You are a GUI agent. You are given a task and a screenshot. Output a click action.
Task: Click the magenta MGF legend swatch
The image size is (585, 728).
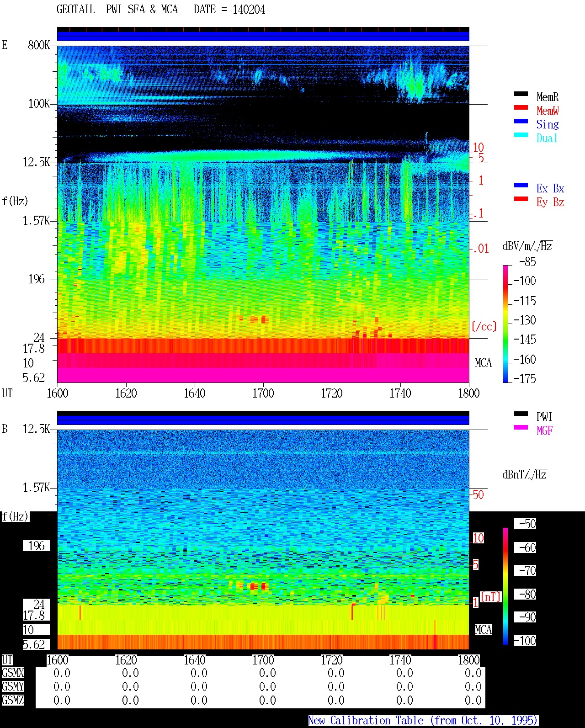521,428
